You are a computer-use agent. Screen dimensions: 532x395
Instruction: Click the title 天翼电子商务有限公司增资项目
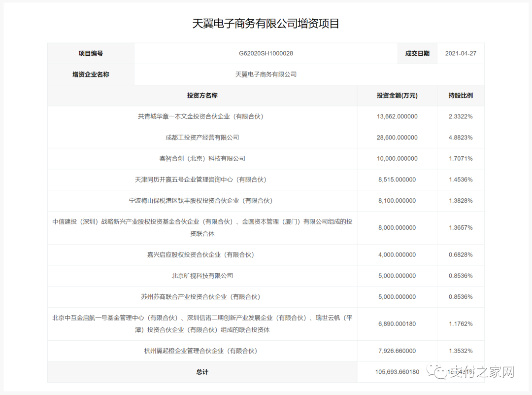pyautogui.click(x=266, y=24)
